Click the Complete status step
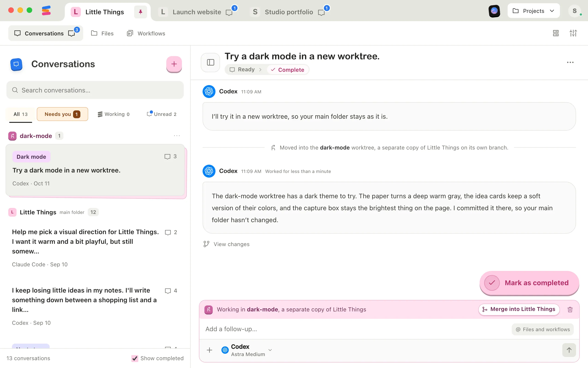588x368 pixels. click(x=288, y=70)
